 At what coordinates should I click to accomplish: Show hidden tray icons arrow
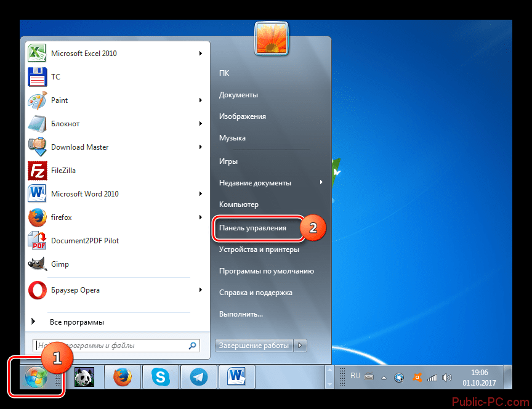pos(383,377)
